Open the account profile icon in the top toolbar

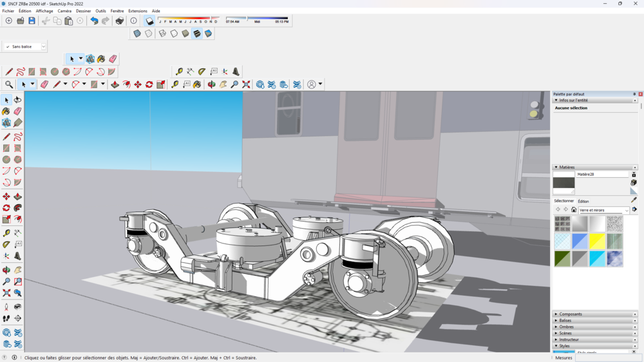tap(312, 84)
